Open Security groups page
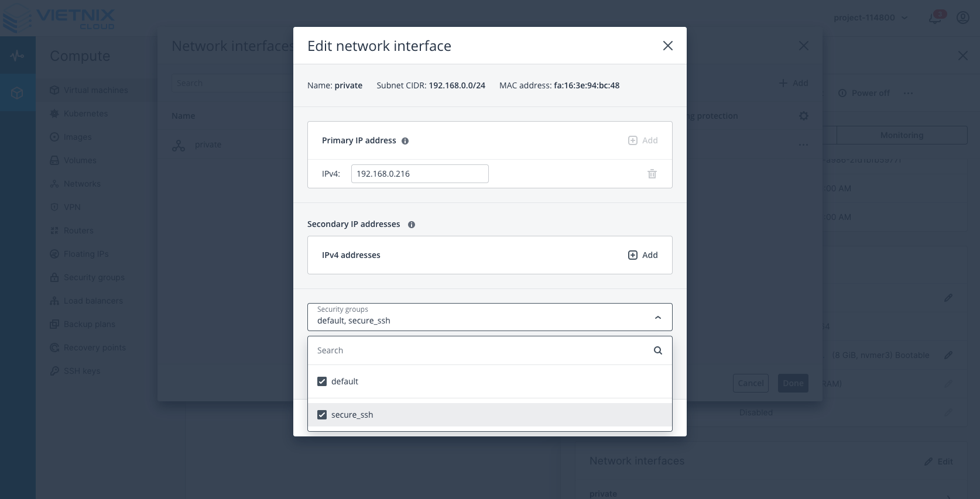 94,277
